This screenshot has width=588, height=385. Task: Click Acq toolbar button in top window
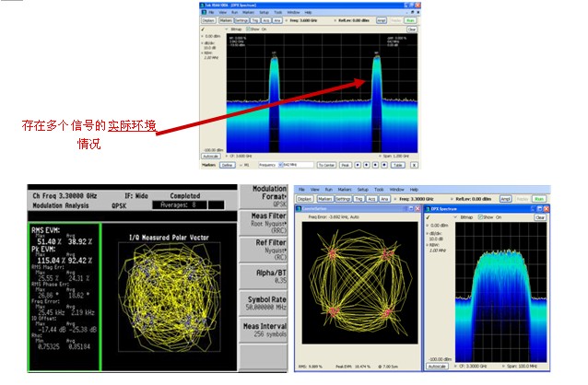[266, 20]
